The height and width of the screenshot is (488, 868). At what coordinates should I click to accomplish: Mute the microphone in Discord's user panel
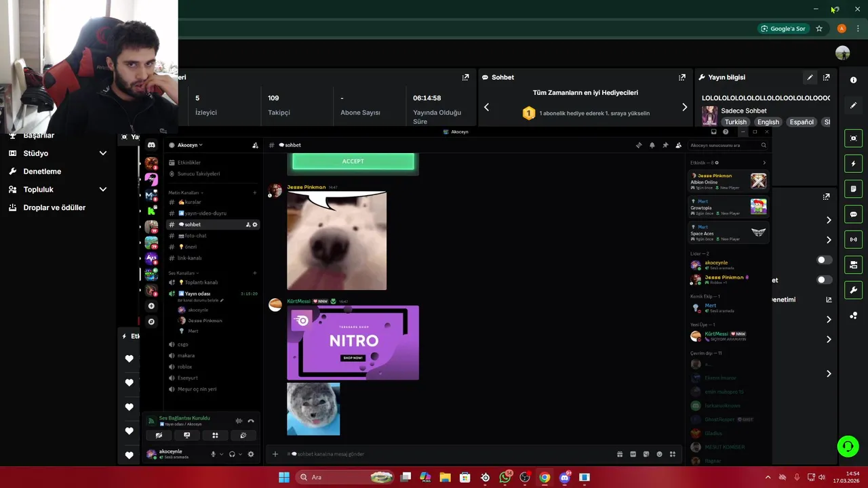click(214, 454)
